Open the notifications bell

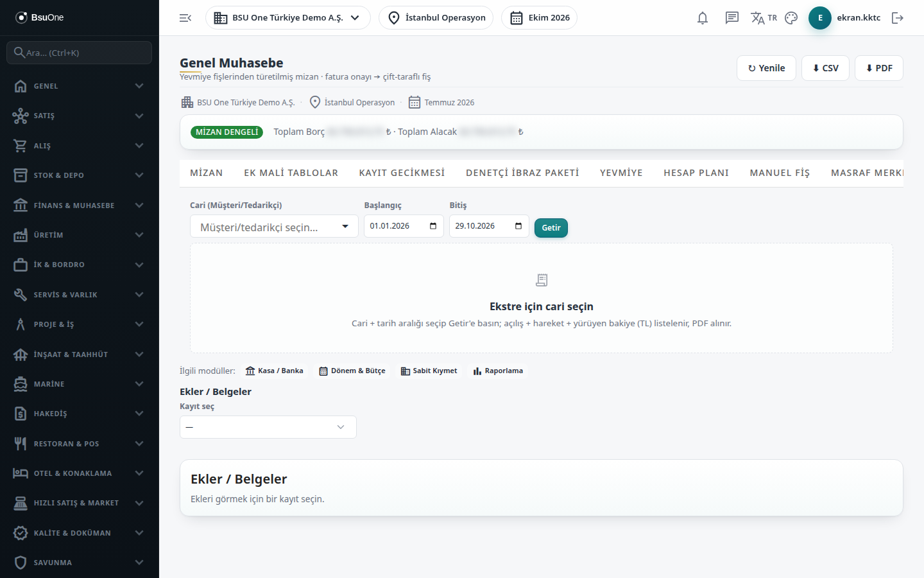tap(703, 18)
